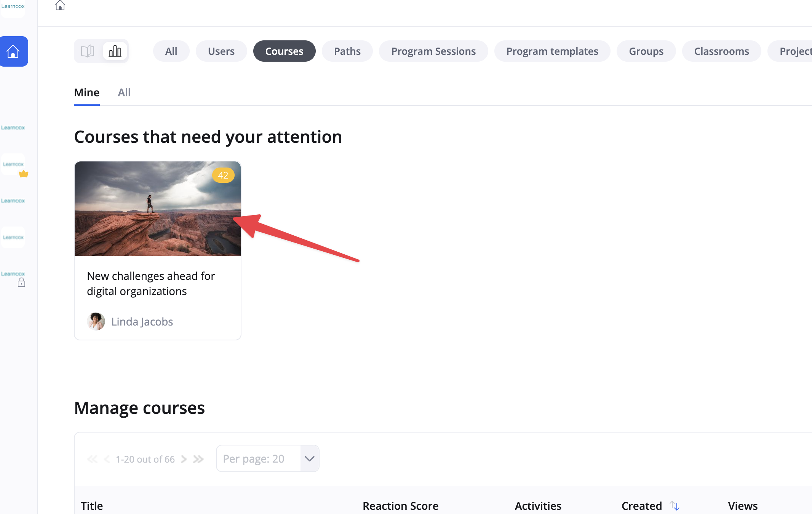Select the Paths filter pill
Viewport: 812px width, 514px height.
click(347, 51)
